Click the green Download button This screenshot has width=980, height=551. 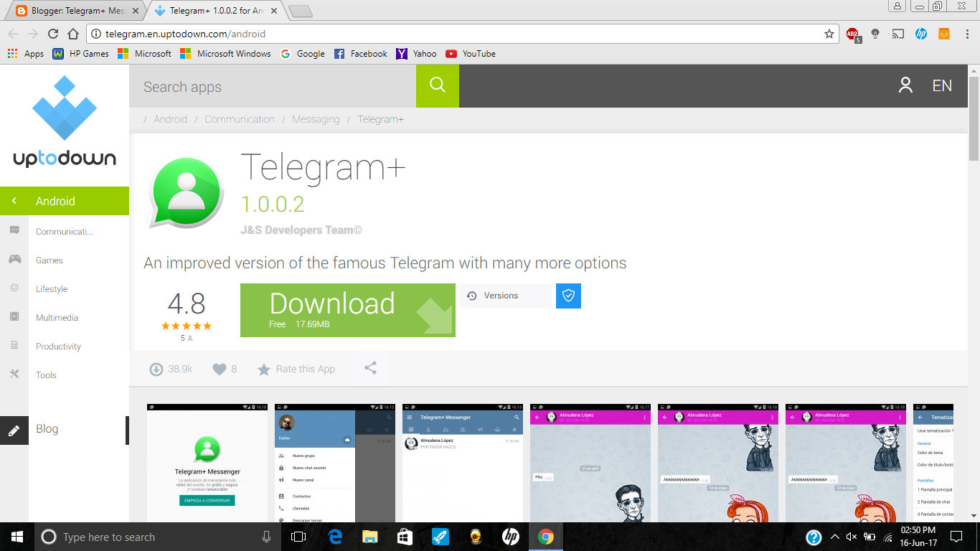(348, 310)
